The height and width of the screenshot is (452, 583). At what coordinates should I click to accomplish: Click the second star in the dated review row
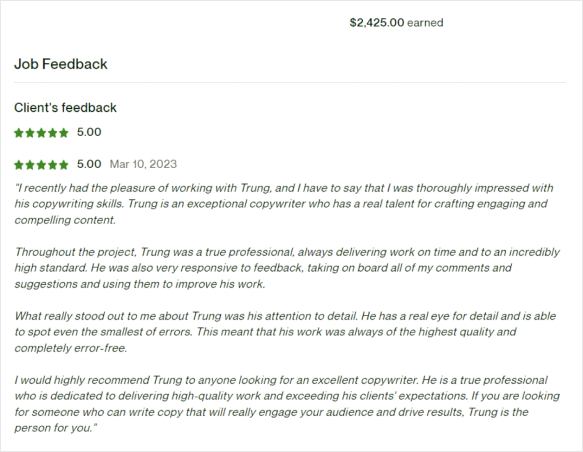(30, 165)
